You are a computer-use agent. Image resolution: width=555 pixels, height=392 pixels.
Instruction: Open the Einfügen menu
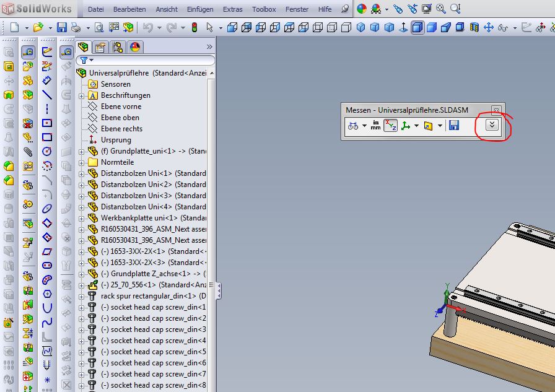[200, 9]
